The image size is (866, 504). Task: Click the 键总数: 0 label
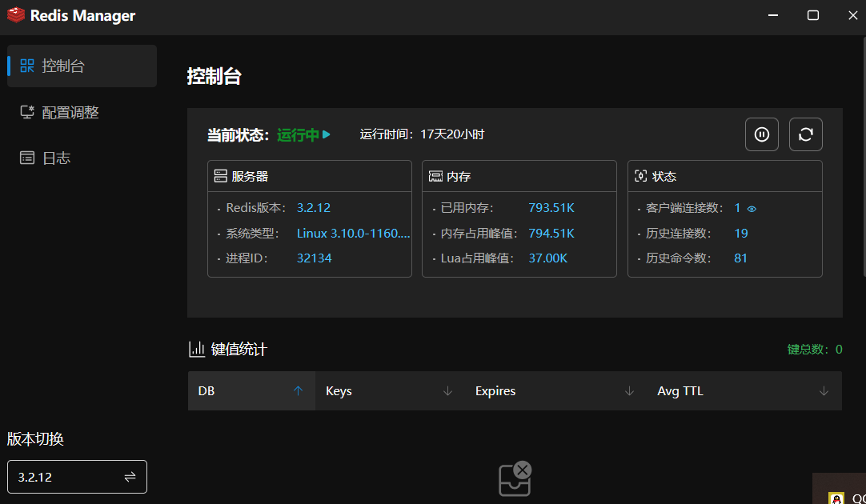click(815, 350)
